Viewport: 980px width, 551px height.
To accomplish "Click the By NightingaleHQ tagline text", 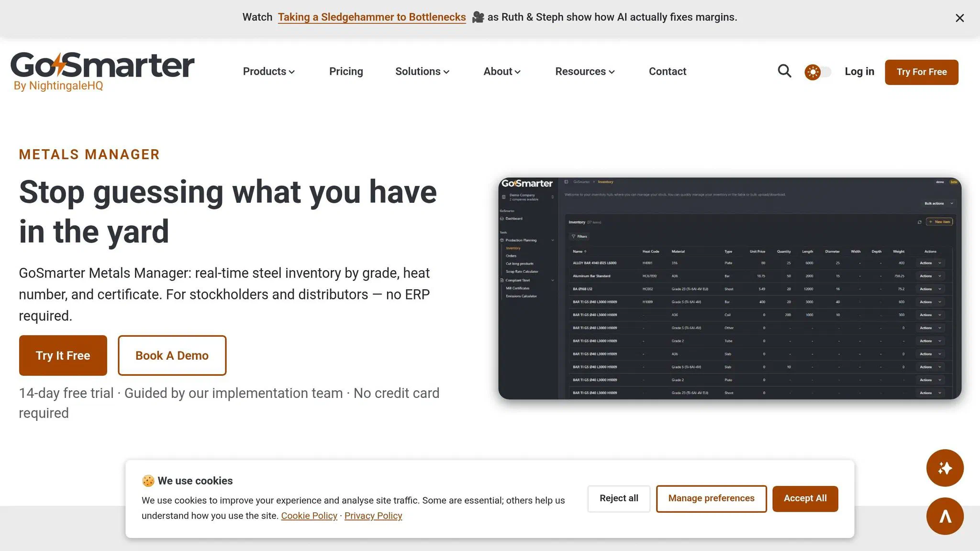I will (58, 86).
